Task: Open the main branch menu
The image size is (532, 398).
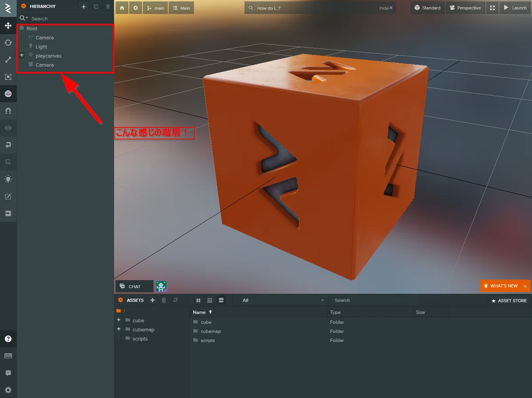Action: tap(155, 8)
